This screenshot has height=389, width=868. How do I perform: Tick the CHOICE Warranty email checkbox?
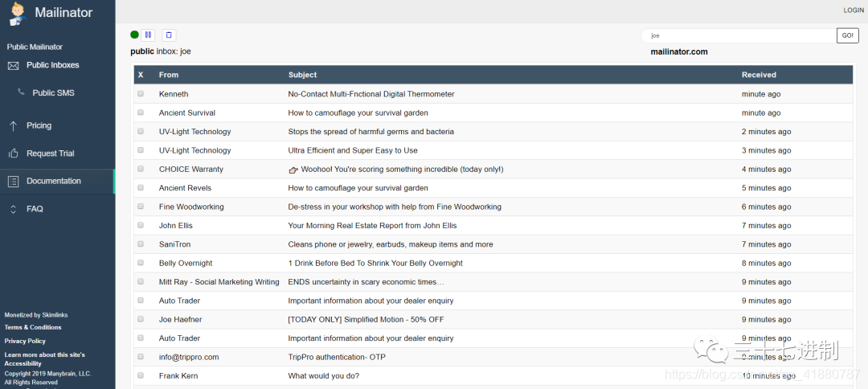[x=141, y=169]
